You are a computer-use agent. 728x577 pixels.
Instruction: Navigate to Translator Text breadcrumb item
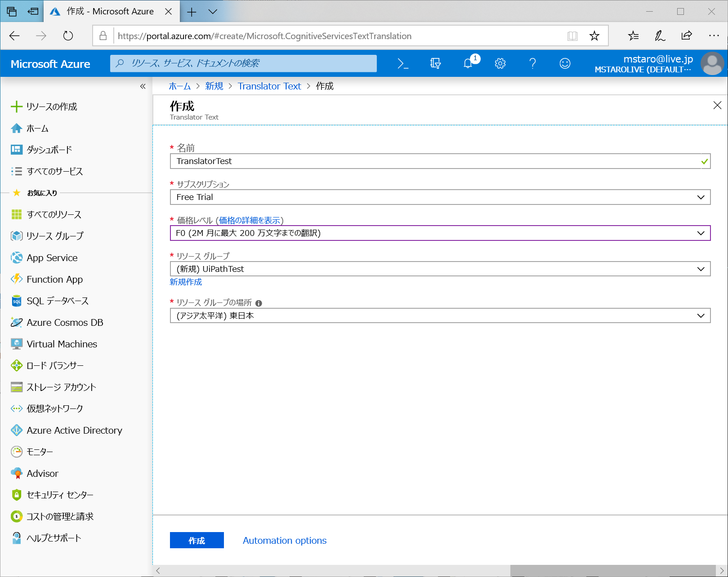point(269,86)
